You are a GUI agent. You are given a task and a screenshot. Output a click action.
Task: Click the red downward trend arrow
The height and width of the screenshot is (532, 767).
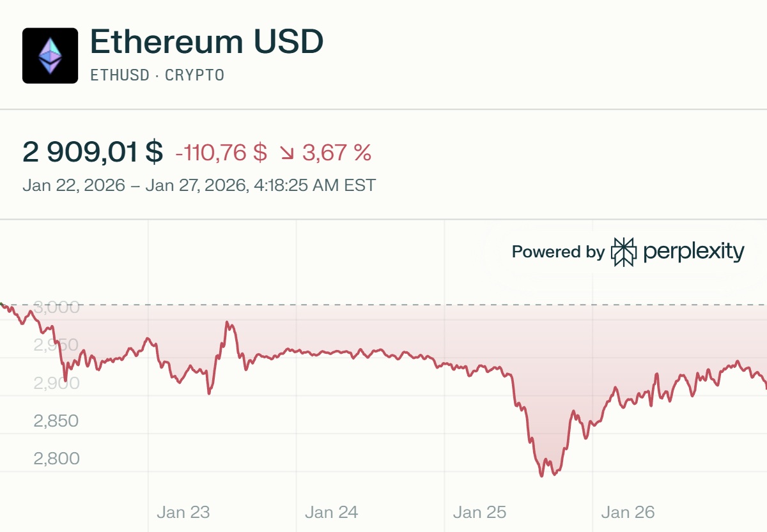pos(286,153)
